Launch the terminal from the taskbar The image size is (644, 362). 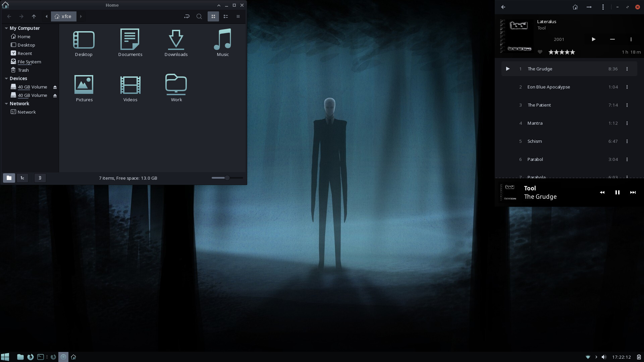click(x=41, y=357)
